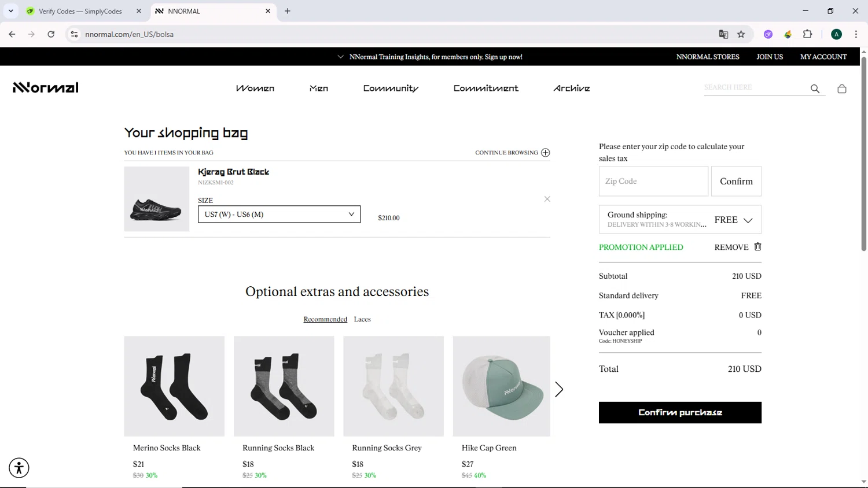Viewport: 868px width, 488px height.
Task: Open the Archive menu
Action: (x=572, y=88)
